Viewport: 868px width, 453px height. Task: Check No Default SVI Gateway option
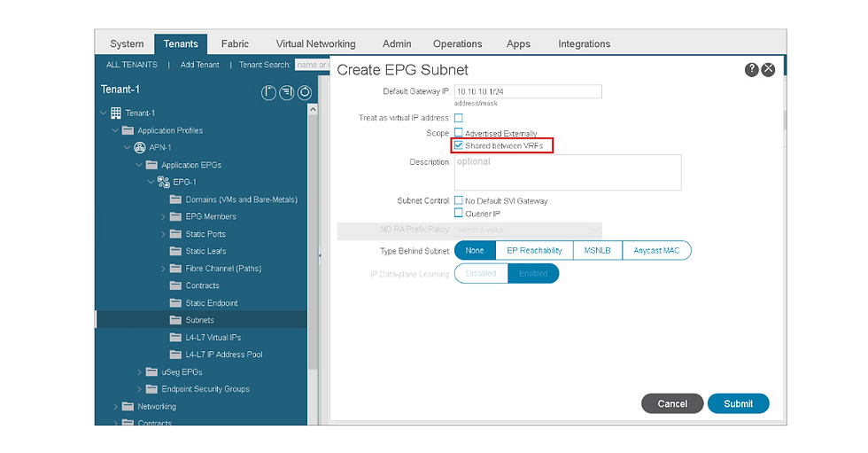(459, 200)
